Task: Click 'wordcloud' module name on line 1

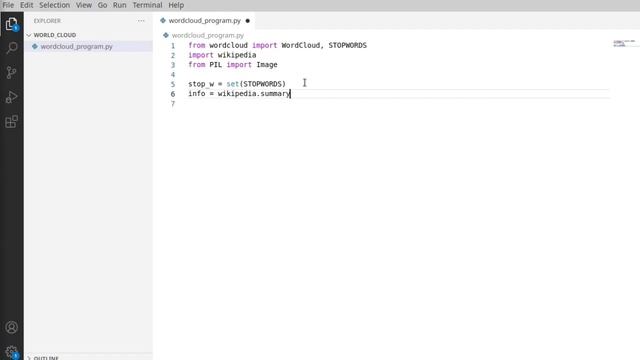Action: tap(229, 45)
